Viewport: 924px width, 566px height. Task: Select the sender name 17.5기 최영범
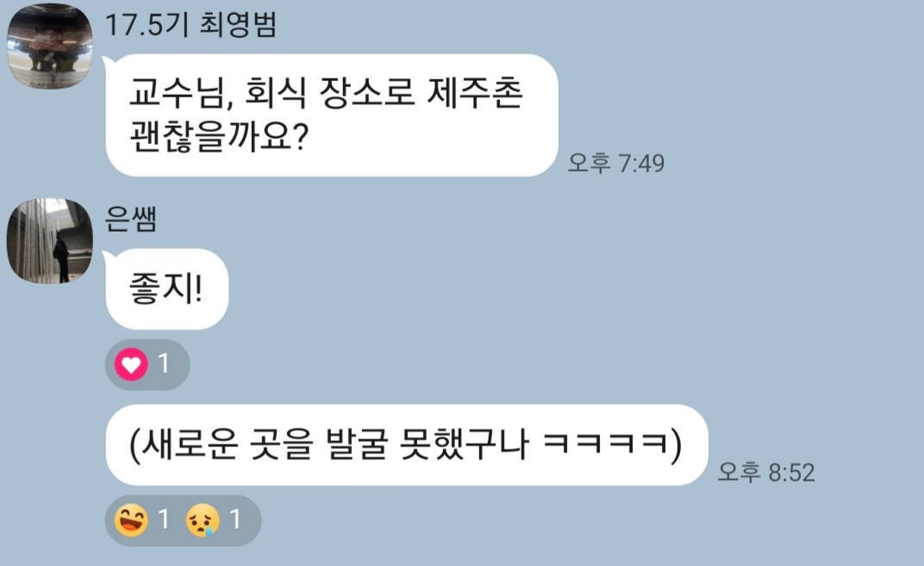[x=190, y=25]
